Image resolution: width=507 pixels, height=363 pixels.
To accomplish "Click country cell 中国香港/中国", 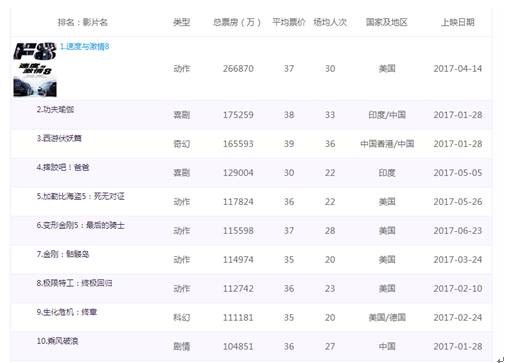I will 387,144.
